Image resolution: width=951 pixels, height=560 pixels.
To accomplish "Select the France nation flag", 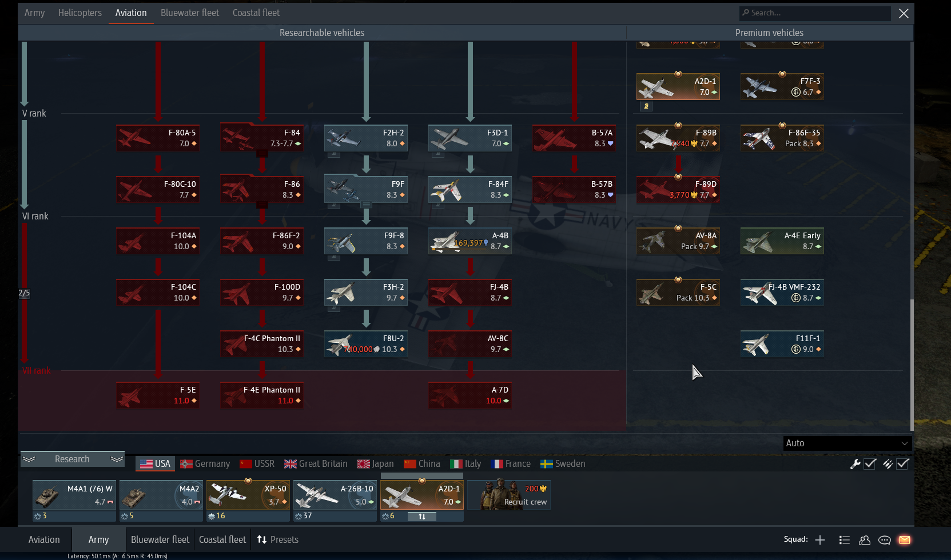I will pos(511,464).
